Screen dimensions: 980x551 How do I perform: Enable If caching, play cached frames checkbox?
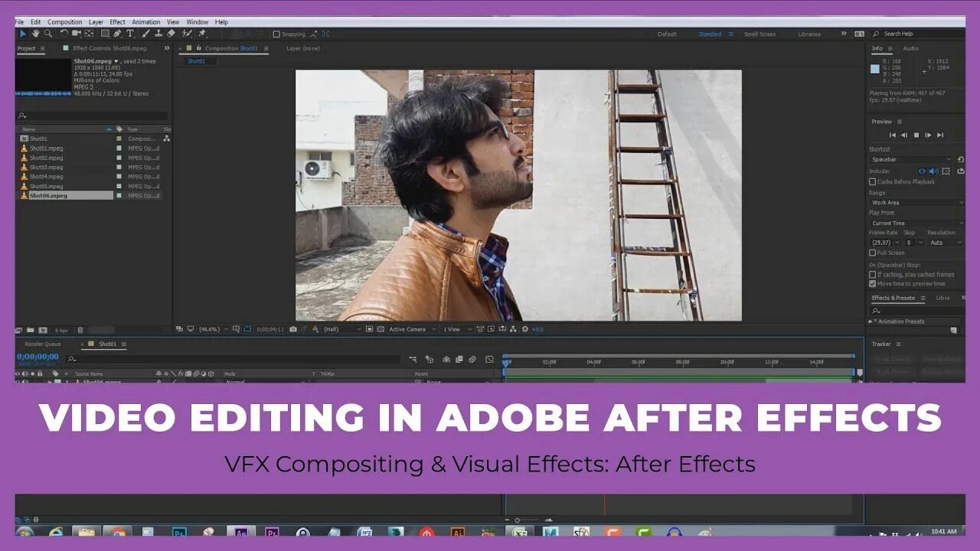point(872,274)
